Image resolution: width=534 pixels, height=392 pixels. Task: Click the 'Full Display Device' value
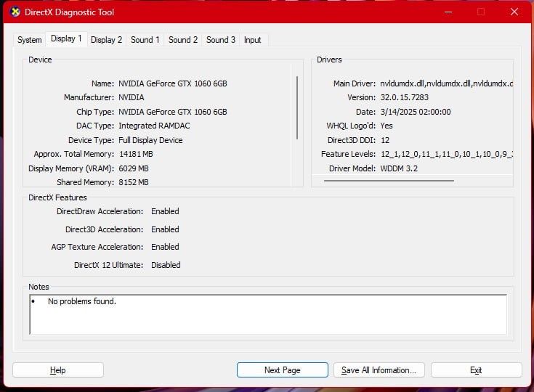tap(150, 140)
